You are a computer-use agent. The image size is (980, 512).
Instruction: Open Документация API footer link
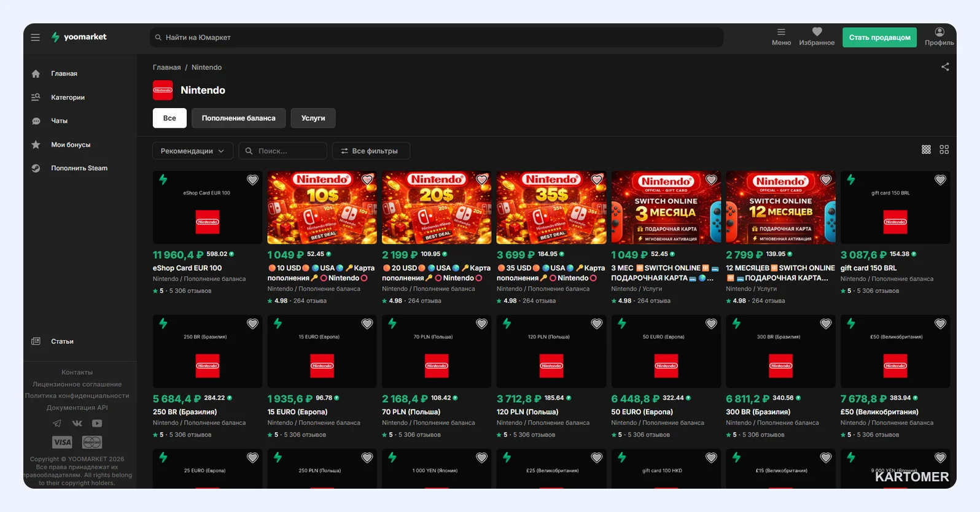click(77, 408)
